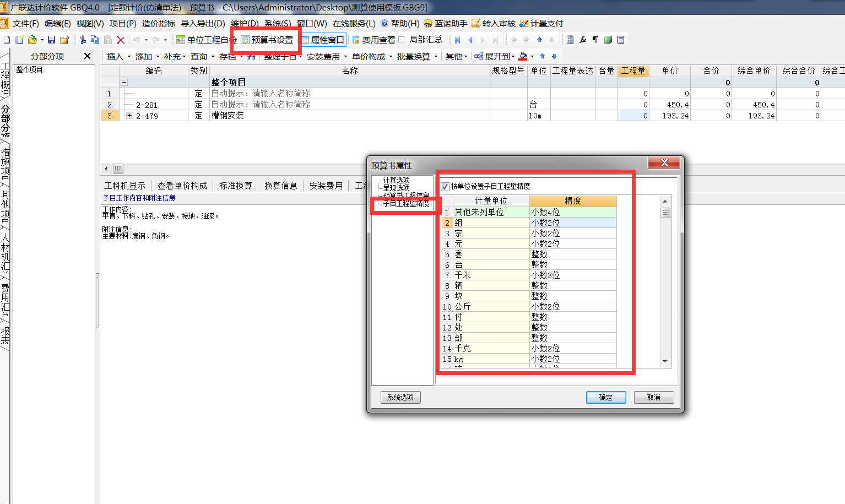
Task: Click the blue down arrow in the 分部分项 toolbar
Action: point(554,56)
